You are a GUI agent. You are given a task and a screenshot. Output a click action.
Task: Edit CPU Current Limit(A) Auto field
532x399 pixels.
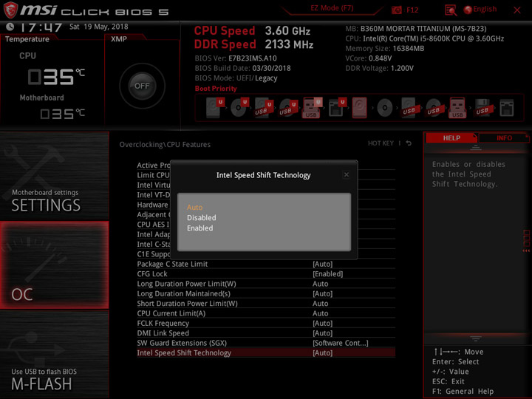[x=320, y=313]
